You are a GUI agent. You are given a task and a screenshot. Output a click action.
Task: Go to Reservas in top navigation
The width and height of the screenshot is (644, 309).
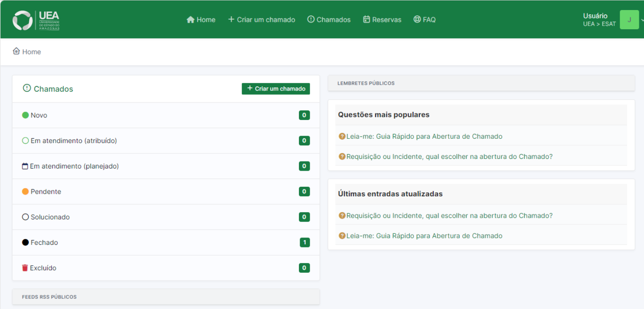point(382,20)
